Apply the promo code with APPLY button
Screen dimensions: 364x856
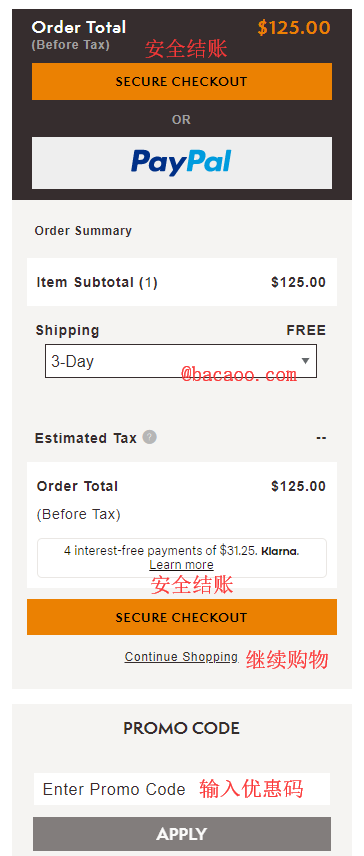(x=182, y=834)
